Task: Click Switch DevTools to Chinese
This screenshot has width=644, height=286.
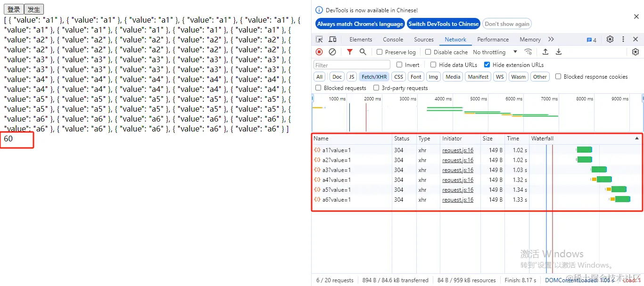Action: pos(443,24)
